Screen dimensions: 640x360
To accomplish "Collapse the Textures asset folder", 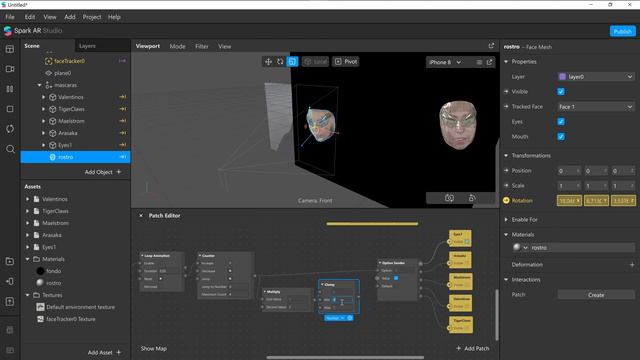I will coord(28,295).
